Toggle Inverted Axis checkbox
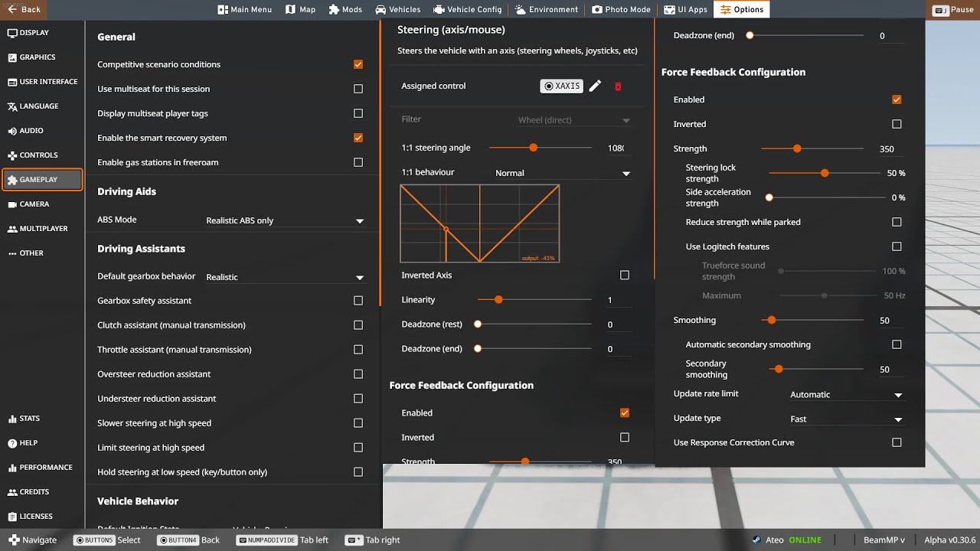 coord(625,275)
